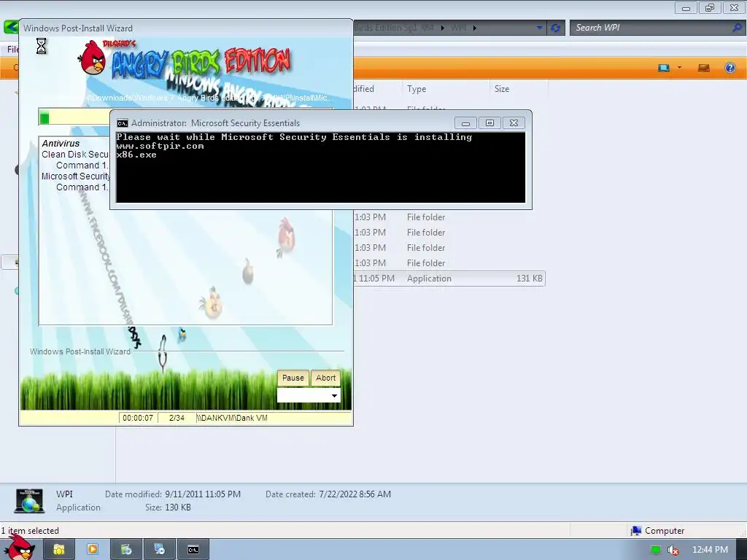
Task: Click the Size: 130 KB detail text
Action: (x=168, y=507)
